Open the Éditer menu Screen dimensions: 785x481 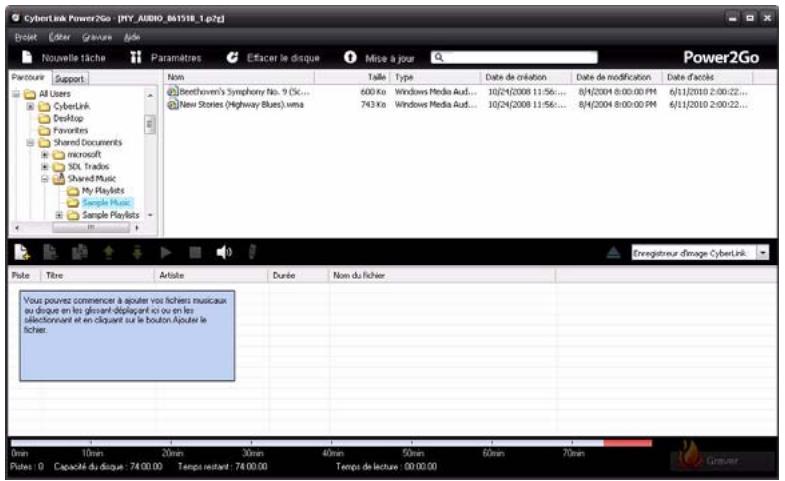(x=60, y=37)
